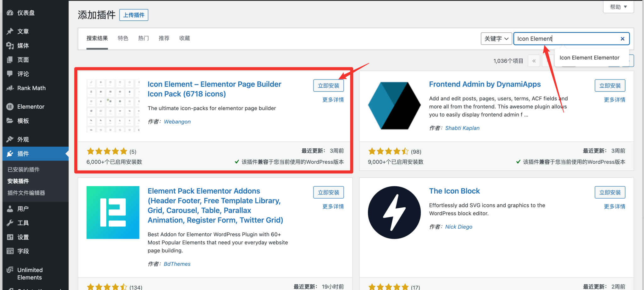Click the Element Pack plugin logo
644x290 pixels.
point(113,212)
